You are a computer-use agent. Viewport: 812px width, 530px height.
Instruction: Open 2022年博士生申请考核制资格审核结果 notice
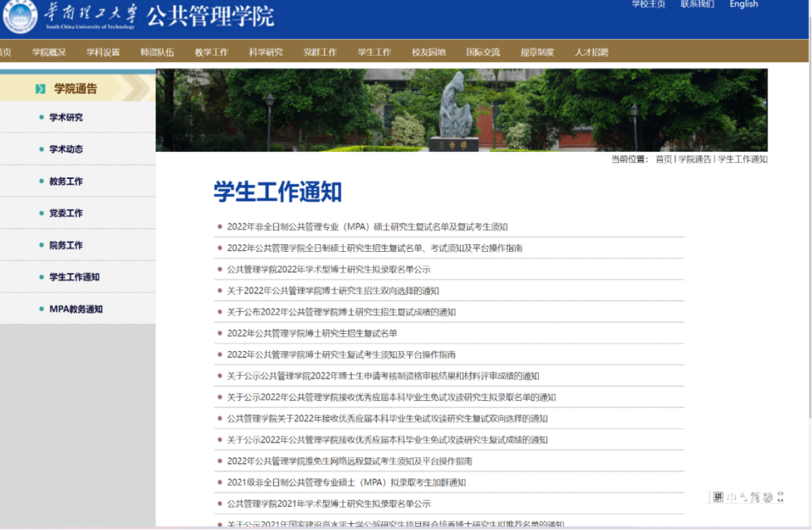coord(383,376)
